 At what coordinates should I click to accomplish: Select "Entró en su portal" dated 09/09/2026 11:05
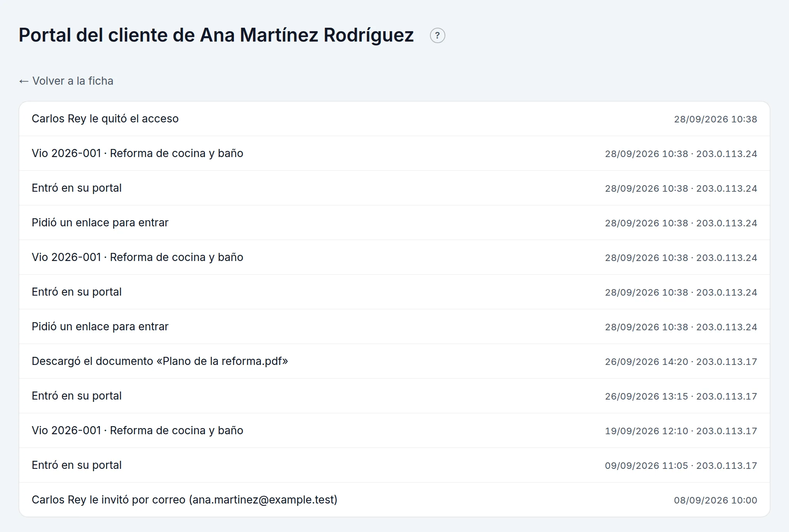394,465
